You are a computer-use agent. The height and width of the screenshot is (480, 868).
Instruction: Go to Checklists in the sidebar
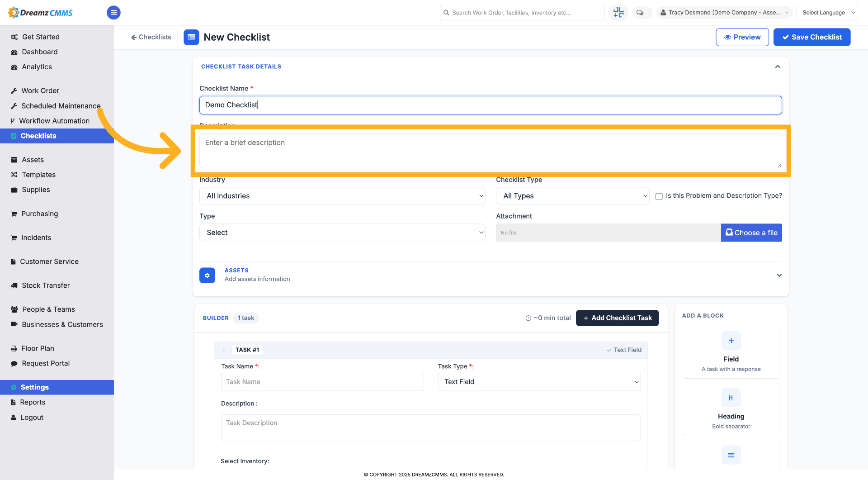pyautogui.click(x=57, y=136)
